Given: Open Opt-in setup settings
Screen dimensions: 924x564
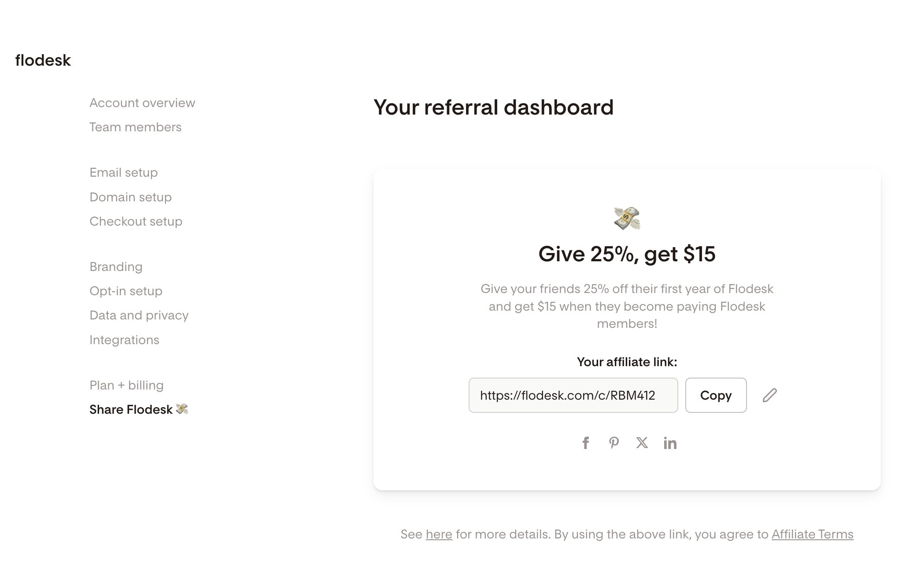Looking at the screenshot, I should tap(126, 291).
